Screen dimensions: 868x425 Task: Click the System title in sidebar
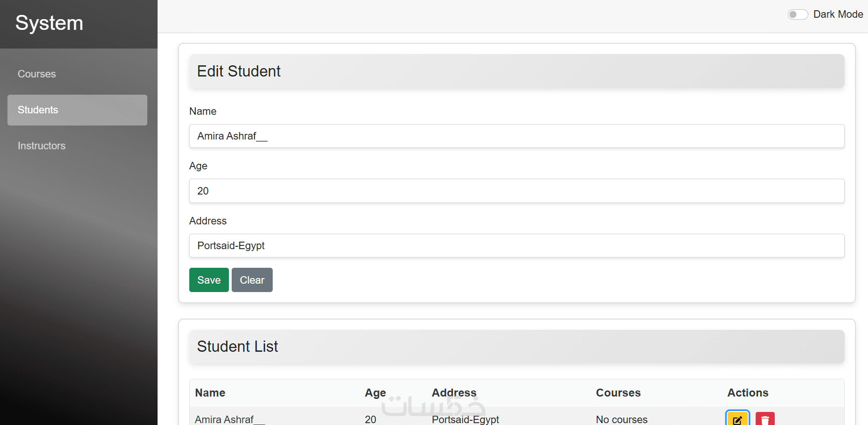coord(49,23)
